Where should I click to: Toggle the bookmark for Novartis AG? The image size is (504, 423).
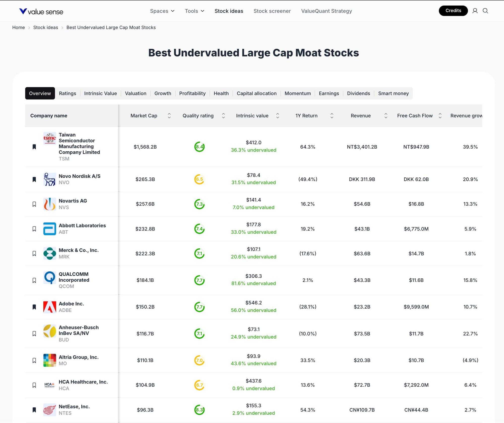click(34, 204)
